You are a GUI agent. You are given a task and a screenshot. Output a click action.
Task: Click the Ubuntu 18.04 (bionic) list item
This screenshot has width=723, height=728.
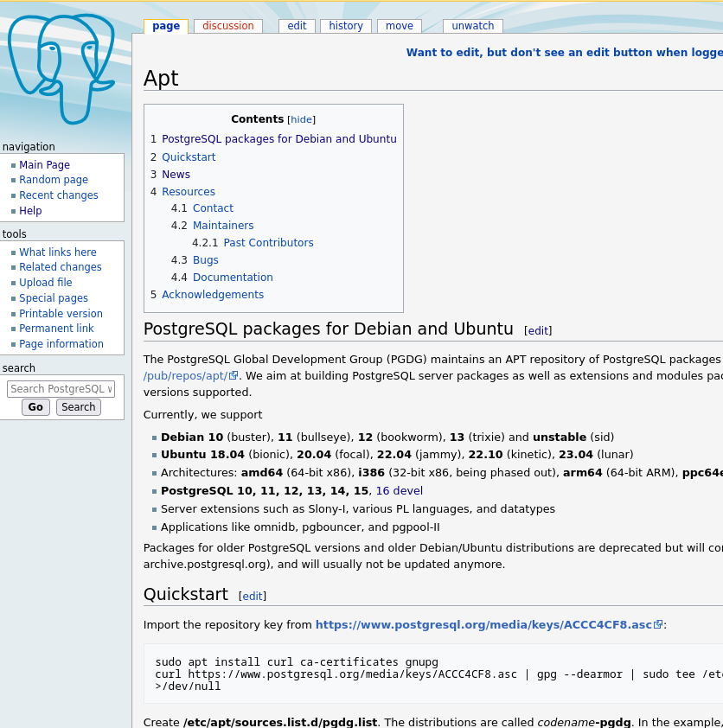click(x=397, y=455)
